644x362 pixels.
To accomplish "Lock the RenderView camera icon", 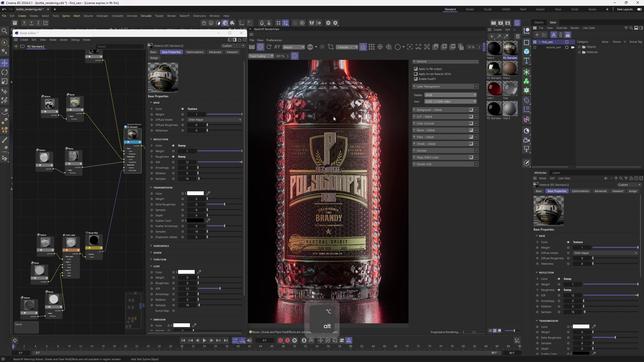I will pyautogui.click(x=363, y=47).
